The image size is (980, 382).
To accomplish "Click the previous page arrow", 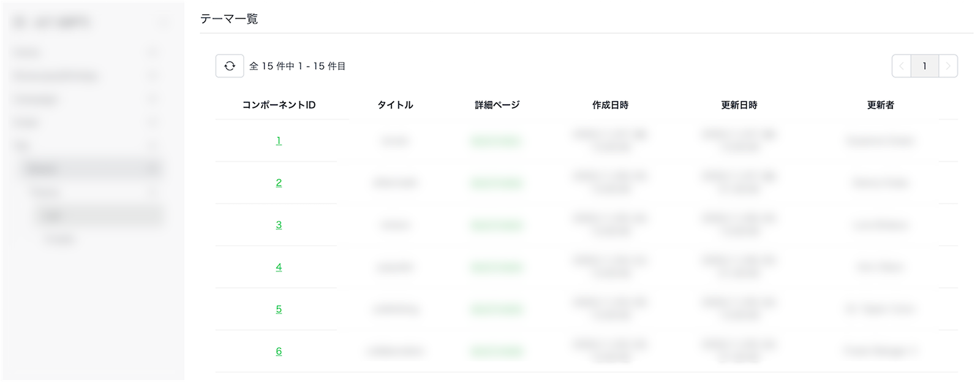I will point(902,66).
